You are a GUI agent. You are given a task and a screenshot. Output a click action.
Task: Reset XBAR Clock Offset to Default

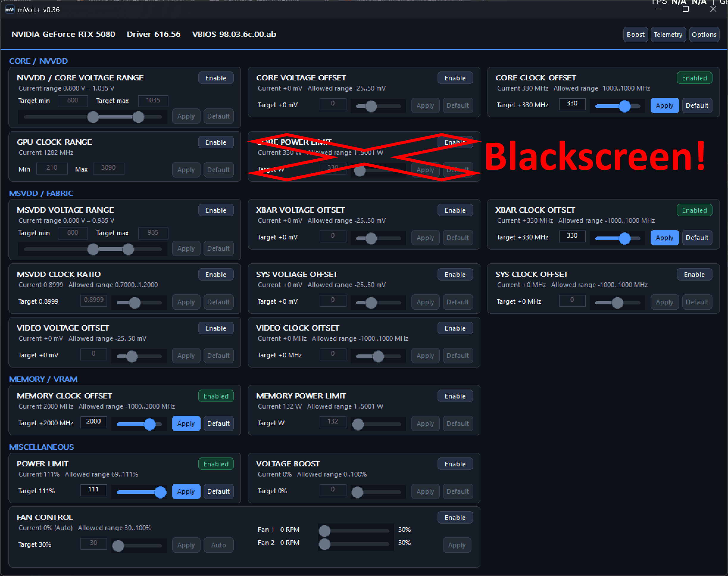[x=697, y=238]
